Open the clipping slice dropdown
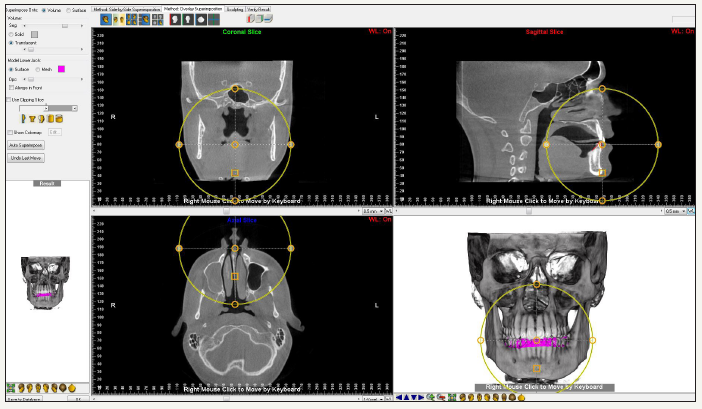Viewport: 702px width, 409px height. [x=74, y=107]
